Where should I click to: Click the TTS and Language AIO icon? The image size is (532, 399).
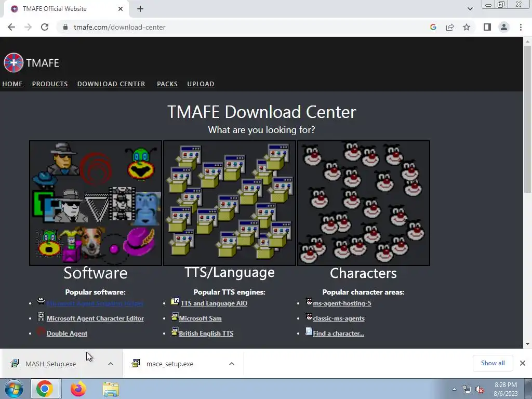coord(175,301)
